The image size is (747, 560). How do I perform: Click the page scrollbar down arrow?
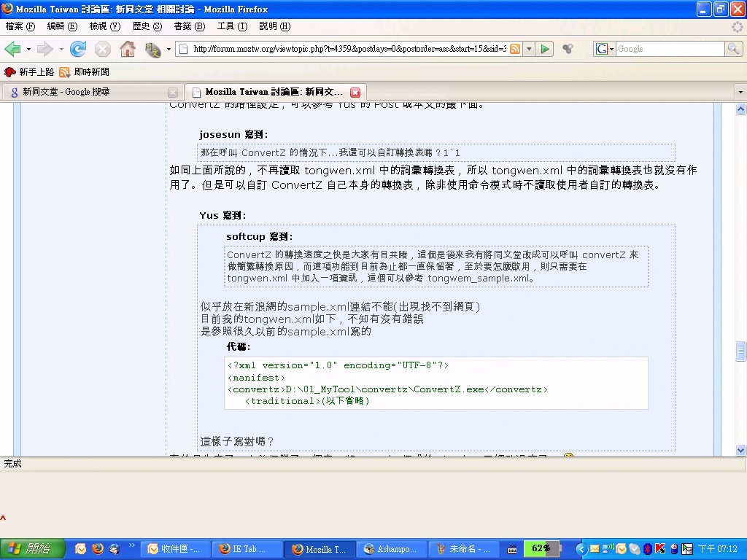[740, 449]
